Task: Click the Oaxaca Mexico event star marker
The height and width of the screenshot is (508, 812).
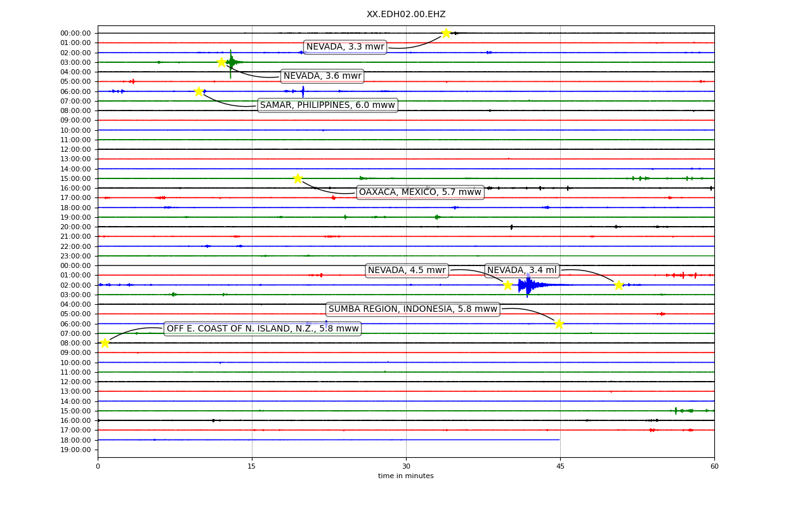Action: 298,178
